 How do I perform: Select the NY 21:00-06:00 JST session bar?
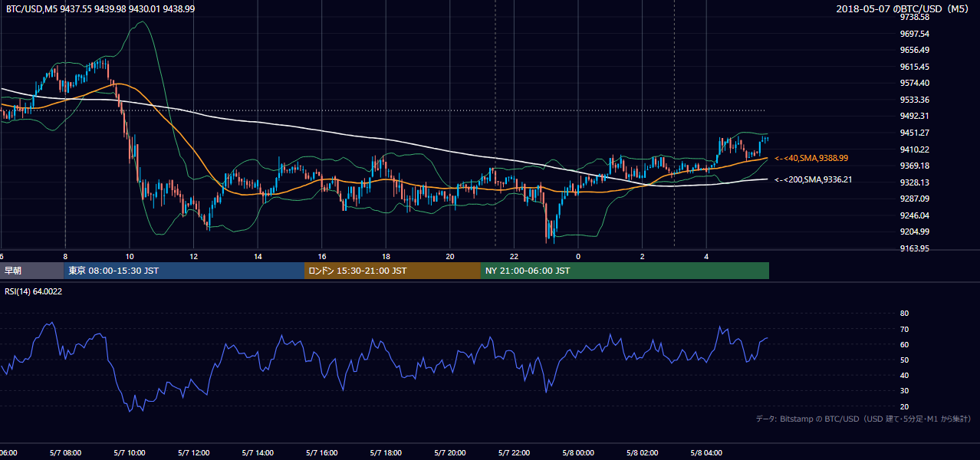[625, 271]
